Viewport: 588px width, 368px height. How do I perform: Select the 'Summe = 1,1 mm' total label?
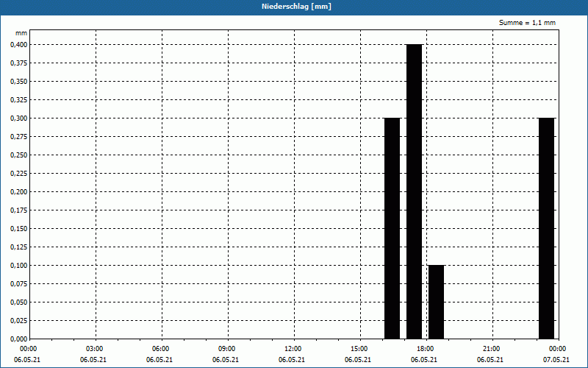click(x=527, y=23)
